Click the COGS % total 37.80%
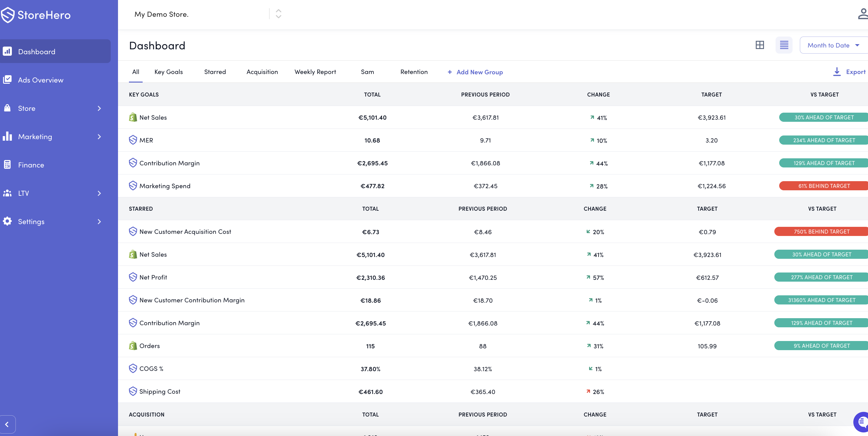 [370, 369]
